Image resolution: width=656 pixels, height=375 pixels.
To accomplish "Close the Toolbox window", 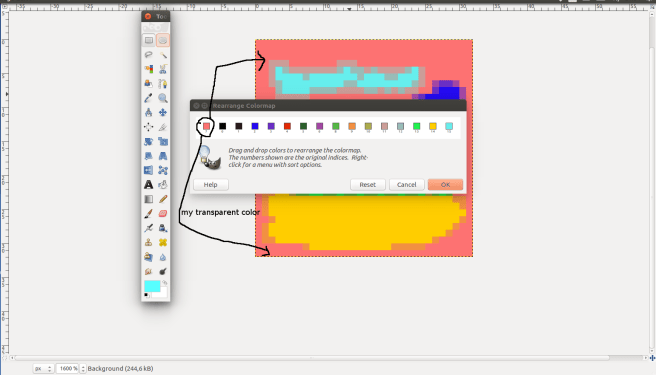I will tap(148, 16).
